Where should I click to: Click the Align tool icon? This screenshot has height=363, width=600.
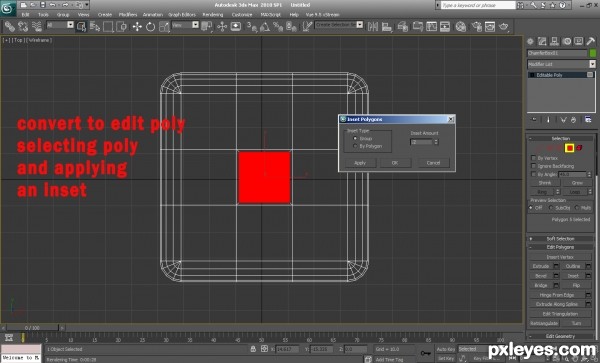tap(386, 26)
